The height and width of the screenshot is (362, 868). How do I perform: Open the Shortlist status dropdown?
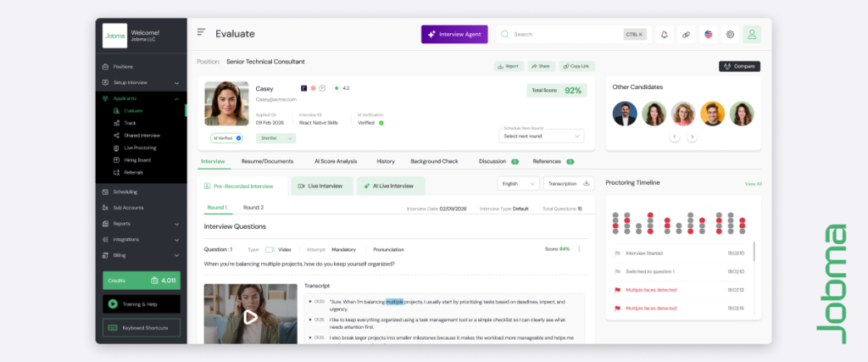(275, 138)
